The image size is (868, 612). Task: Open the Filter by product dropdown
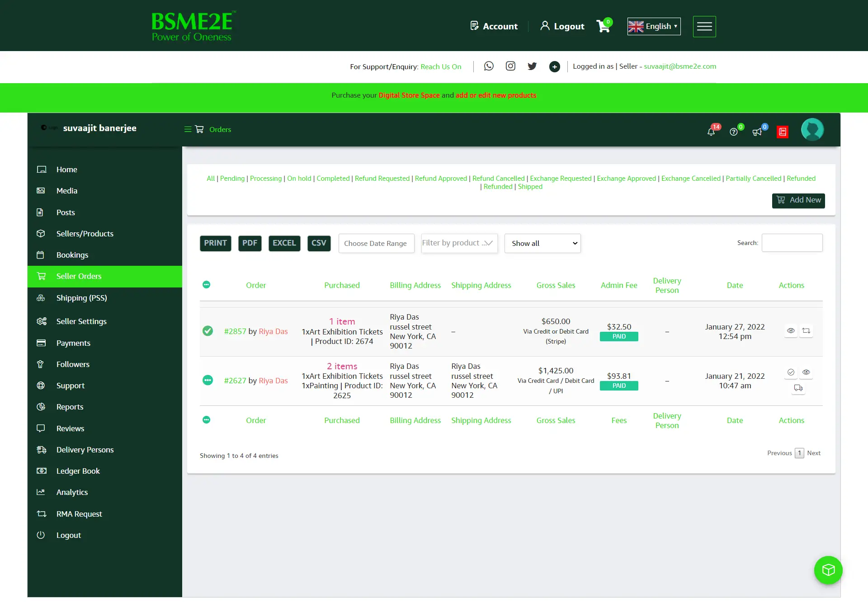tap(459, 243)
